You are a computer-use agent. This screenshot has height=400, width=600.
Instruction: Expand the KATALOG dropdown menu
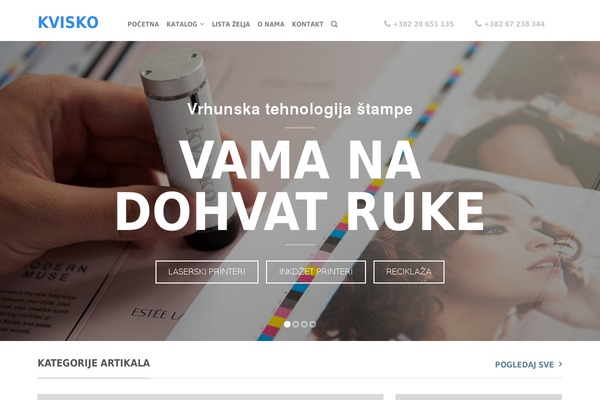click(x=185, y=24)
